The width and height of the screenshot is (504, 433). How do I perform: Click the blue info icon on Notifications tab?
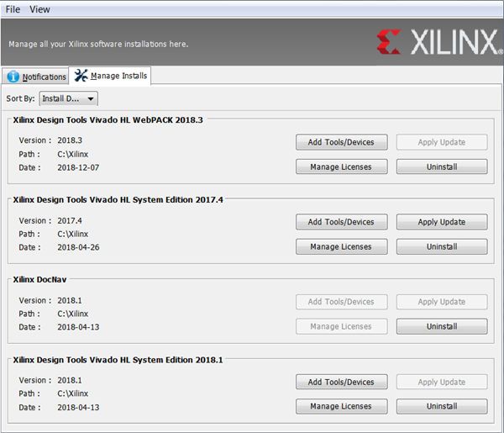[x=13, y=77]
